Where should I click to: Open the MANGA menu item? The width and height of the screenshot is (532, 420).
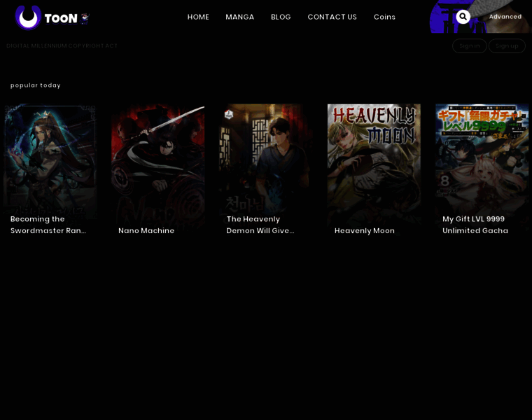click(x=240, y=17)
